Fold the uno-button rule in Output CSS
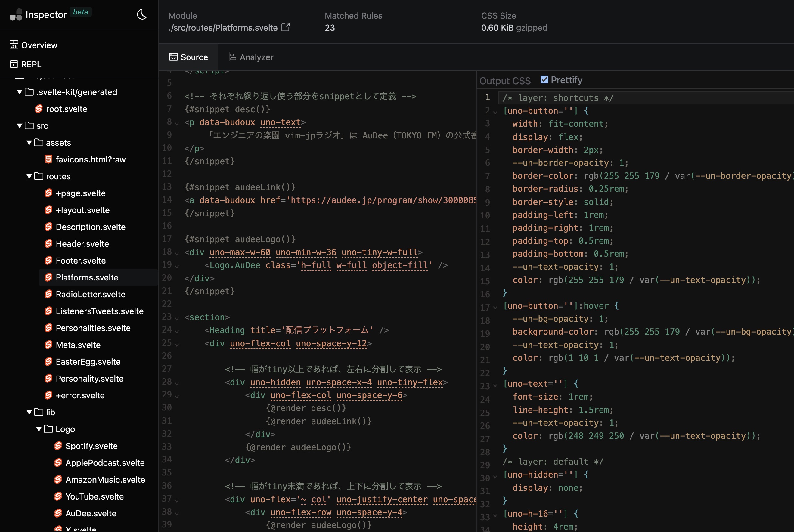794x532 pixels. tap(495, 112)
